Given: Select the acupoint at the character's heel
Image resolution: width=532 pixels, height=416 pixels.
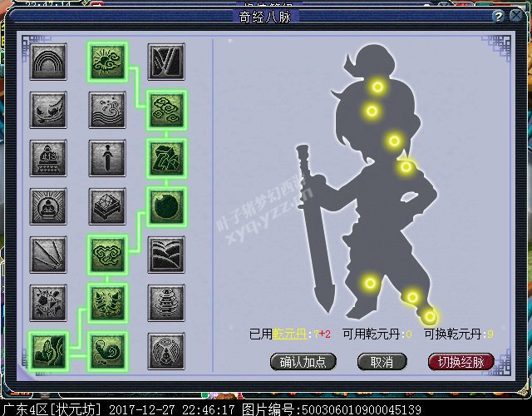Looking at the screenshot, I should [430, 316].
